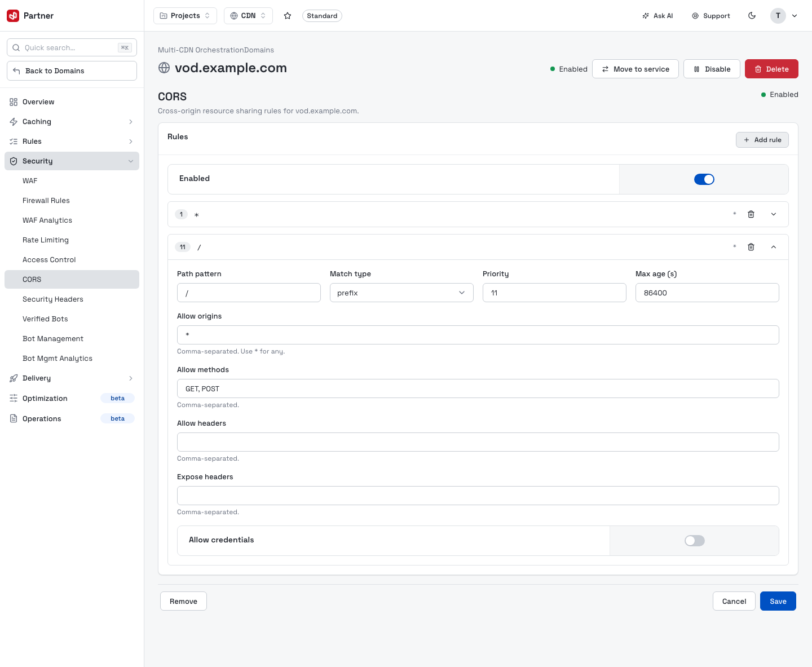Click the Cancel button
The image size is (812, 667).
click(734, 601)
